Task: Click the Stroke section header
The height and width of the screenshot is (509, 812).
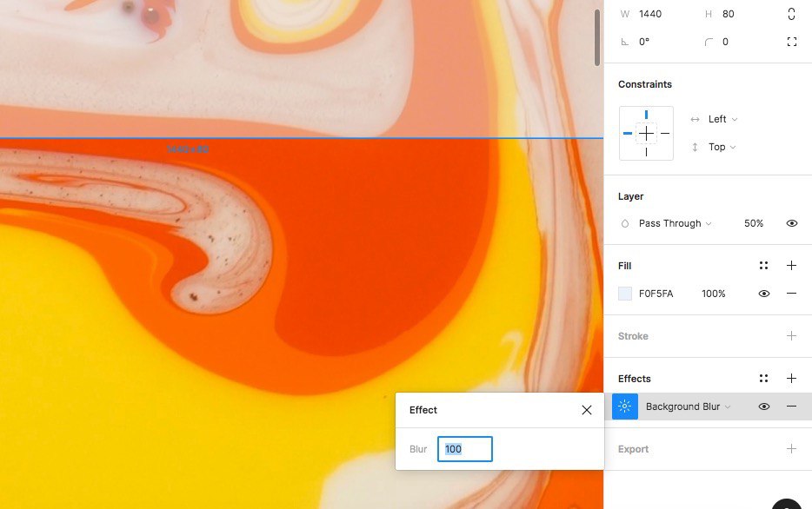Action: 633,335
